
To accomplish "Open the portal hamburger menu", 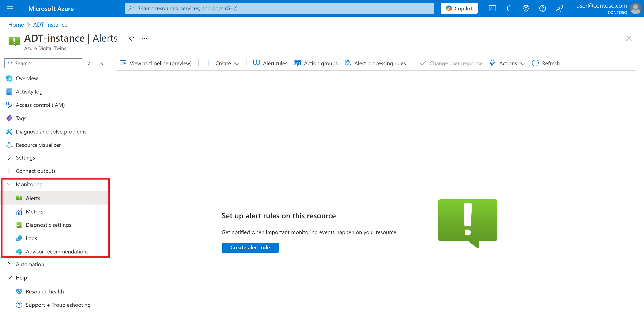I will [x=10, y=9].
